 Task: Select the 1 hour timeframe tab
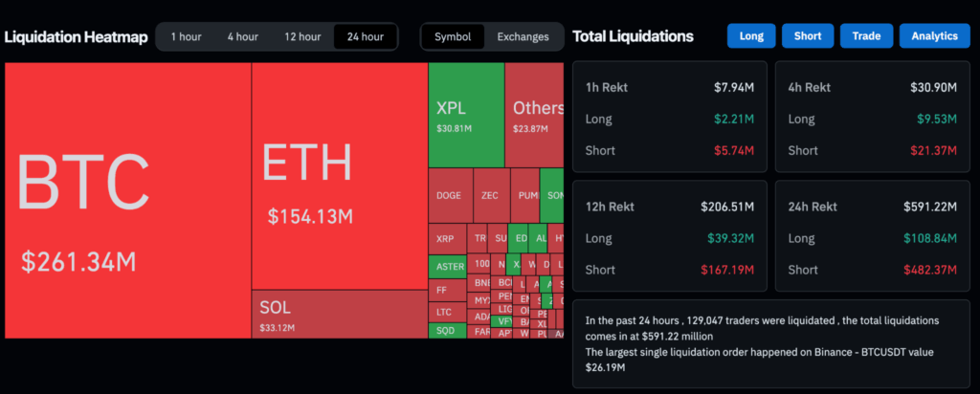coord(186,37)
